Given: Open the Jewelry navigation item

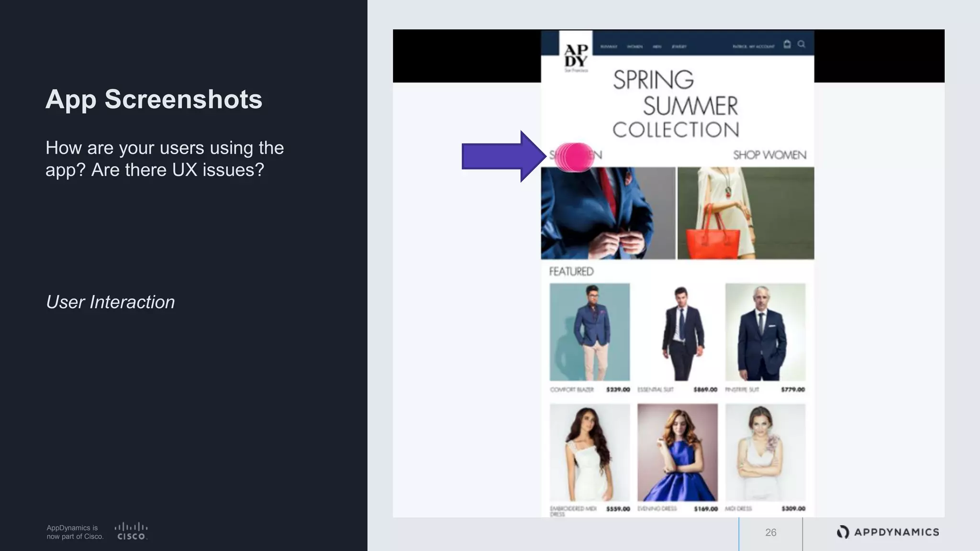Looking at the screenshot, I should click(679, 47).
